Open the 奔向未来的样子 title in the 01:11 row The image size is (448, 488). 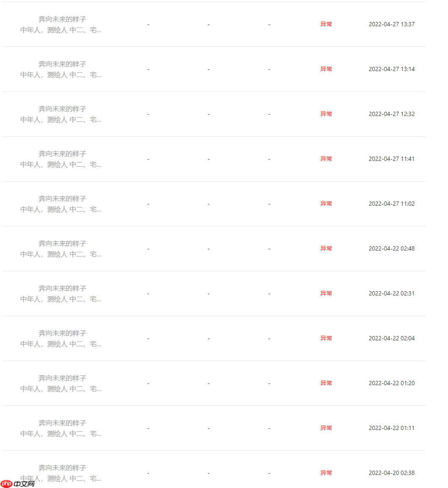tap(62, 423)
